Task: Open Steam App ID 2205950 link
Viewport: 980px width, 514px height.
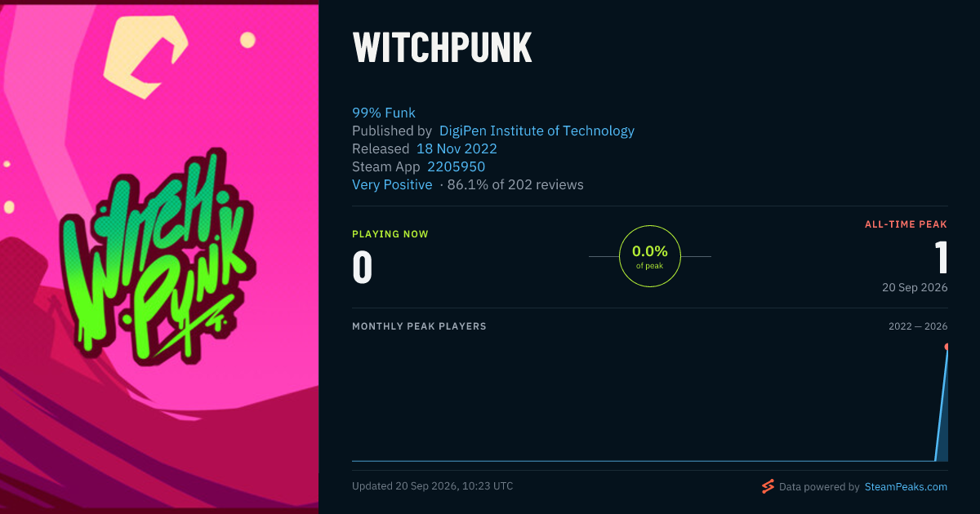Action: point(457,166)
